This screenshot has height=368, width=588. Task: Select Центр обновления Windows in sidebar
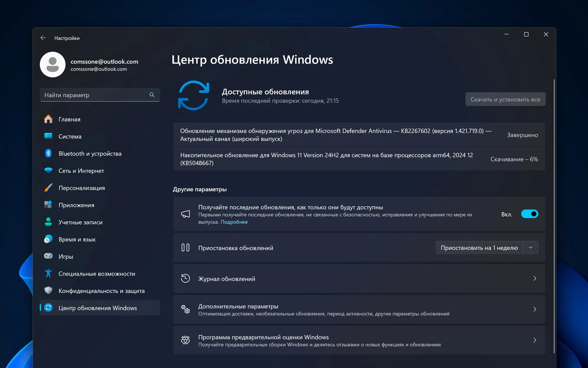click(100, 308)
